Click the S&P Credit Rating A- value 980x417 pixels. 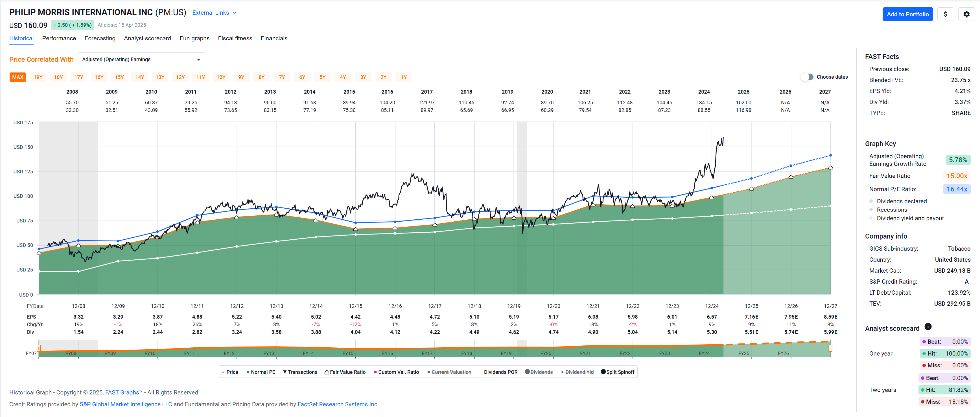pyautogui.click(x=967, y=282)
